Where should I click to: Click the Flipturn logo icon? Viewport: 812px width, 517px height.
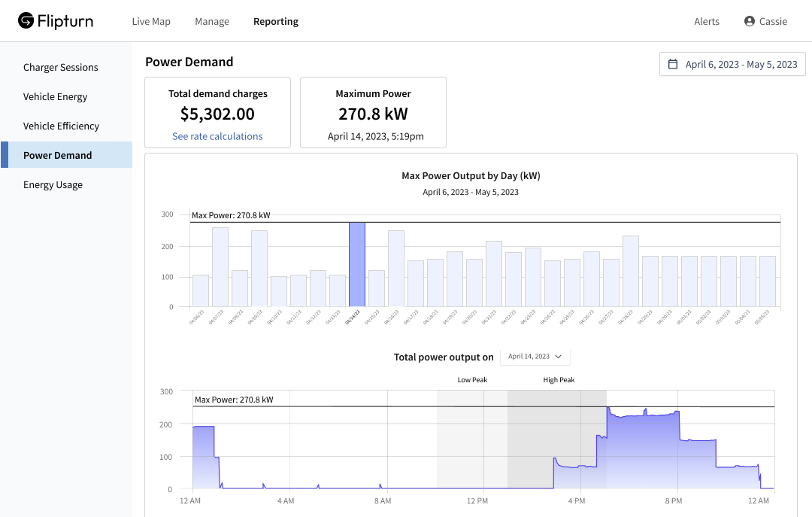(26, 21)
